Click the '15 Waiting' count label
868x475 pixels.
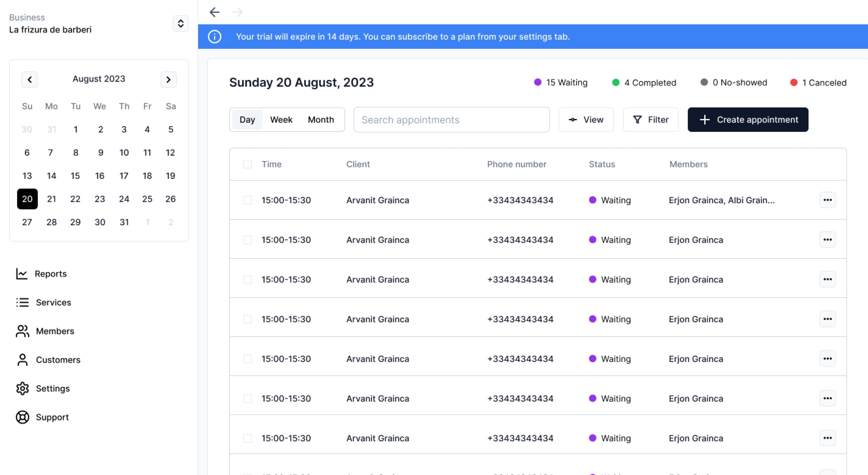(567, 82)
